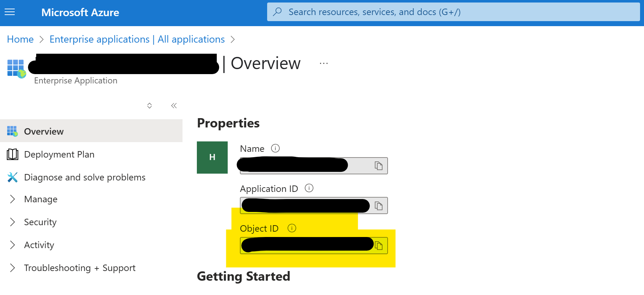Click the Diagnose wrench icon

13,177
